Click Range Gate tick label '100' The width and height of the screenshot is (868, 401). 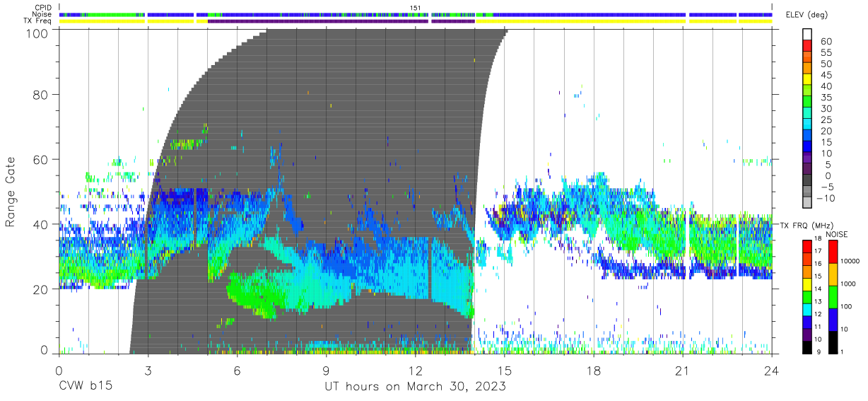click(x=37, y=33)
